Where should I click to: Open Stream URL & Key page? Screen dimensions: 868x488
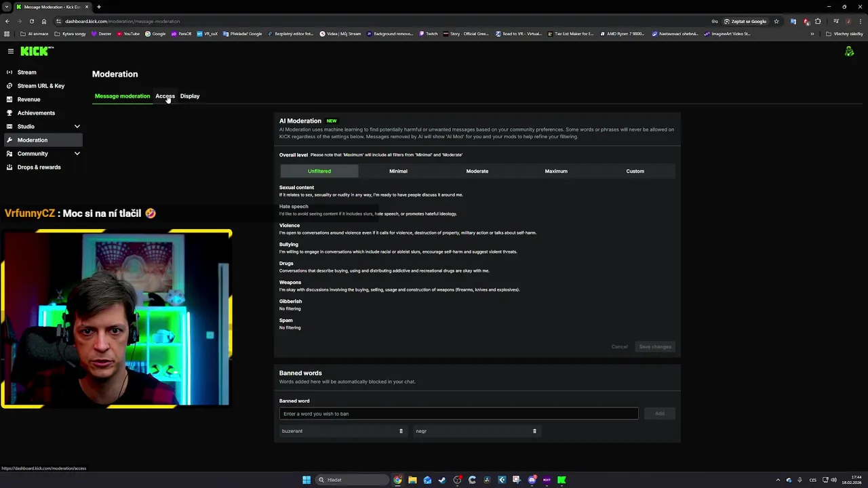pyautogui.click(x=41, y=85)
